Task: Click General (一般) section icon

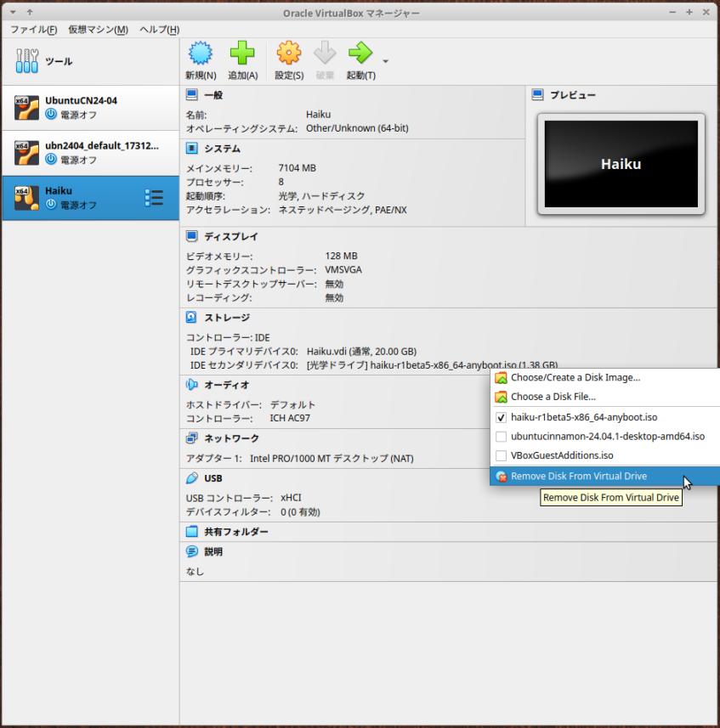Action: tap(191, 94)
